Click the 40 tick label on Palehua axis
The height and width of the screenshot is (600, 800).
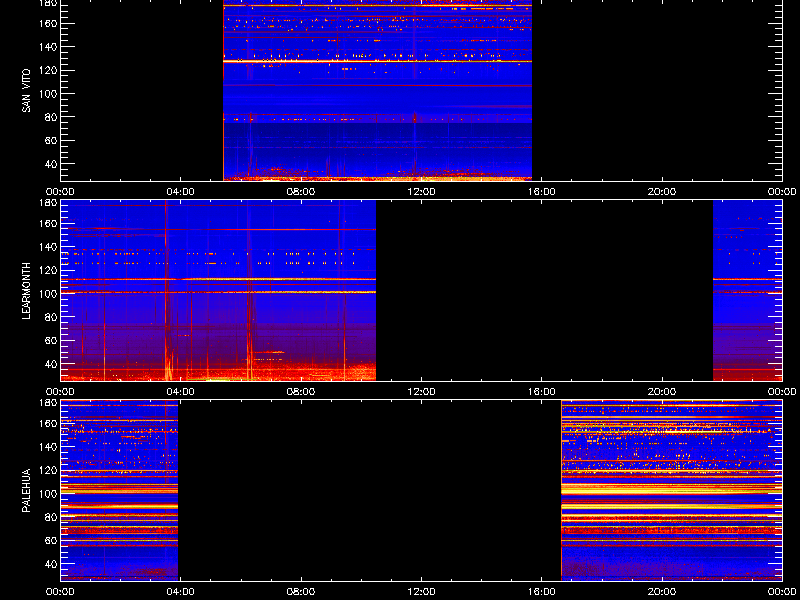click(52, 564)
